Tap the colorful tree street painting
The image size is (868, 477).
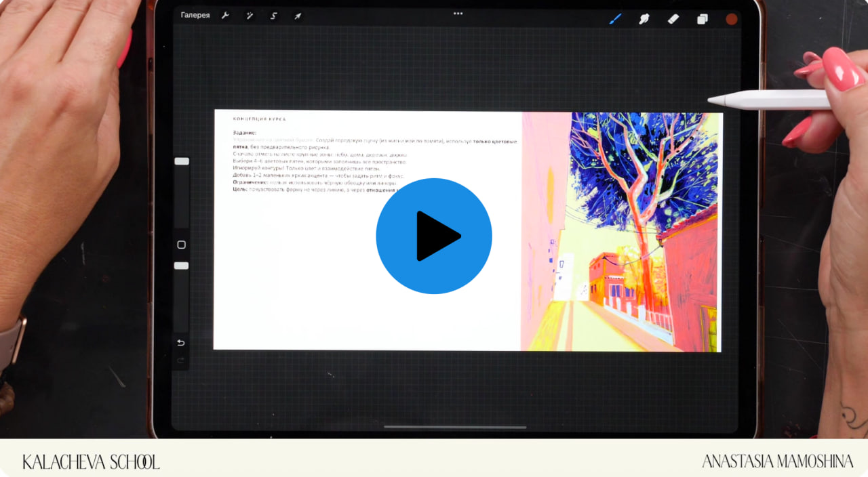[620, 232]
